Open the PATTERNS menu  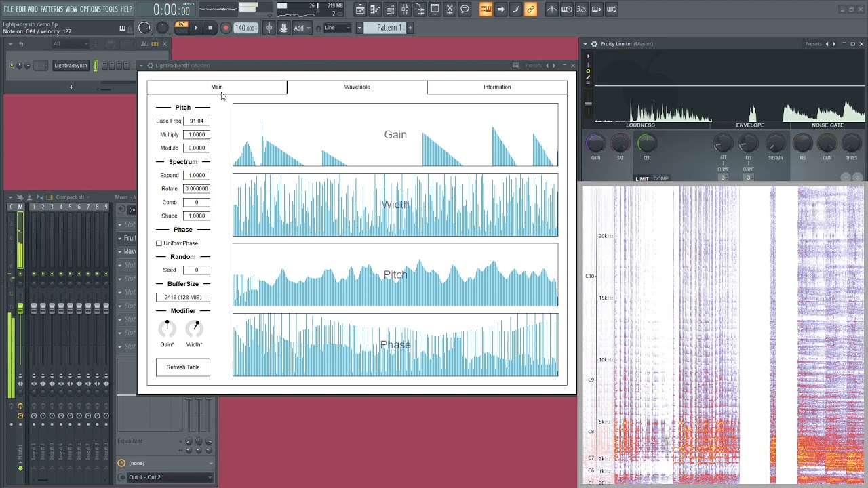(52, 9)
